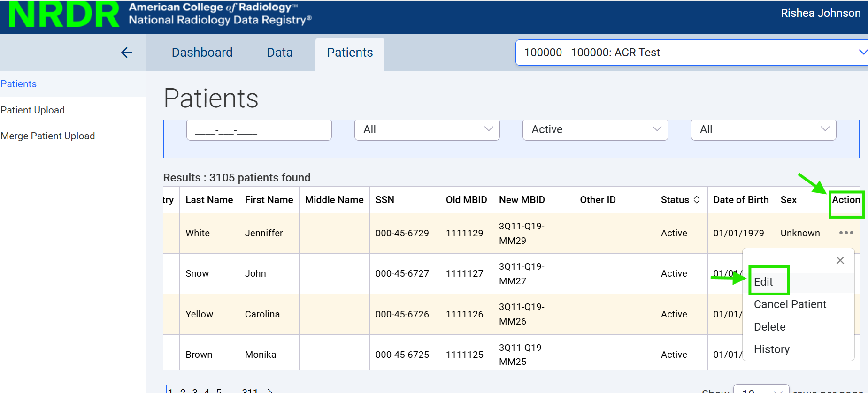Click the Old MBID column header
The height and width of the screenshot is (393, 868).
click(x=467, y=200)
